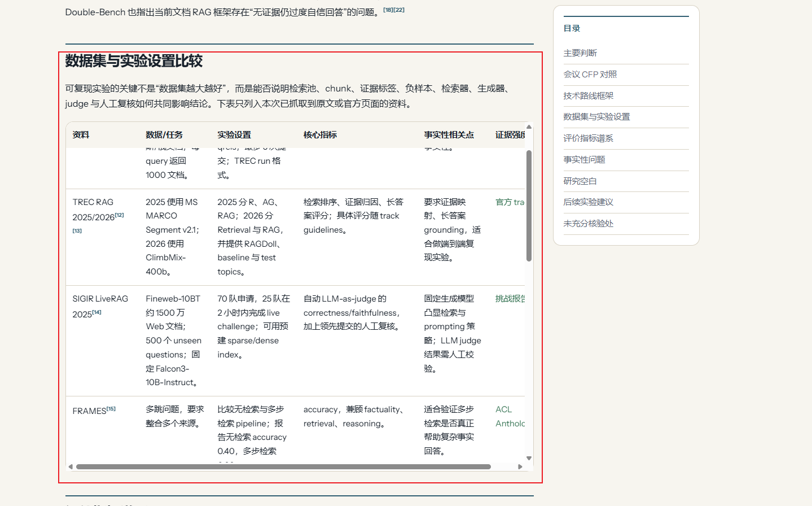This screenshot has height=506, width=812.
Task: Click cell starting 多跳问题
Action: (x=175, y=416)
